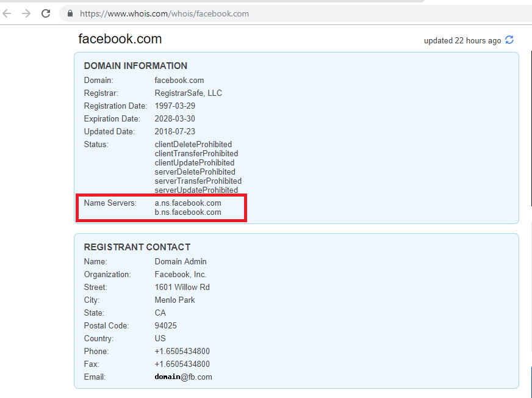The height and width of the screenshot is (398, 532).
Task: Click the Registration Date label
Action: point(115,106)
